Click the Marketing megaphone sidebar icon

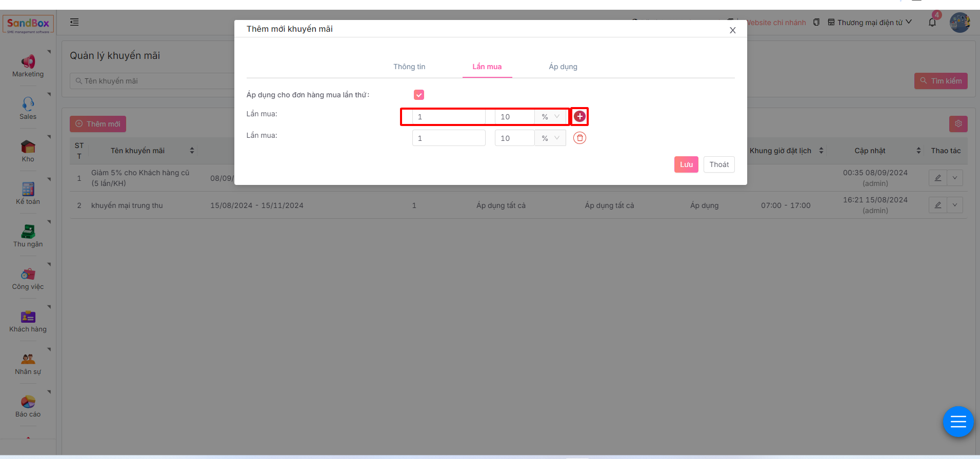pyautogui.click(x=28, y=62)
